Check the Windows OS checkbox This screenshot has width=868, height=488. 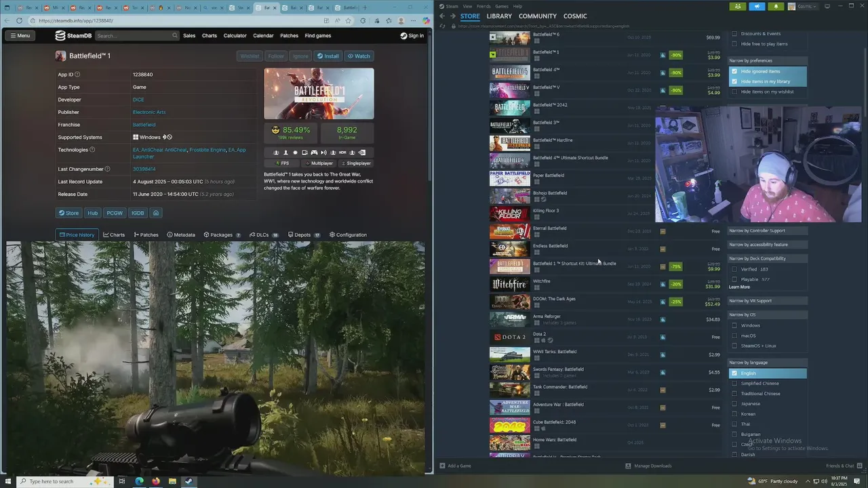click(x=734, y=325)
